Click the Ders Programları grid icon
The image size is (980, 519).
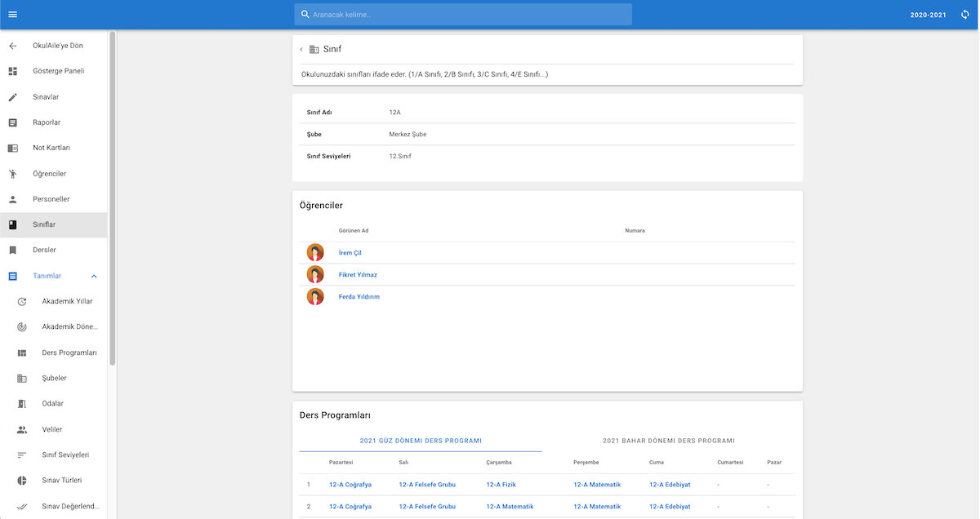22,353
